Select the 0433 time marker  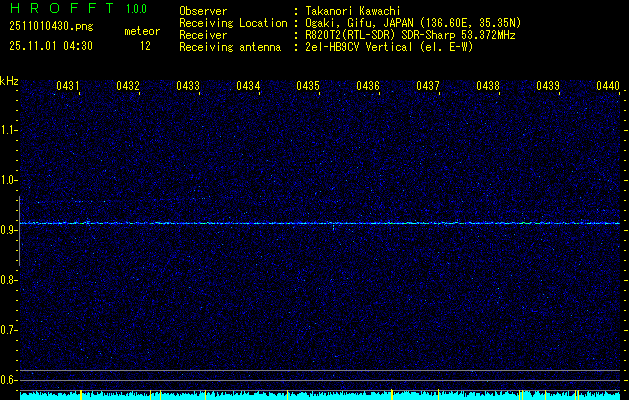[188, 87]
